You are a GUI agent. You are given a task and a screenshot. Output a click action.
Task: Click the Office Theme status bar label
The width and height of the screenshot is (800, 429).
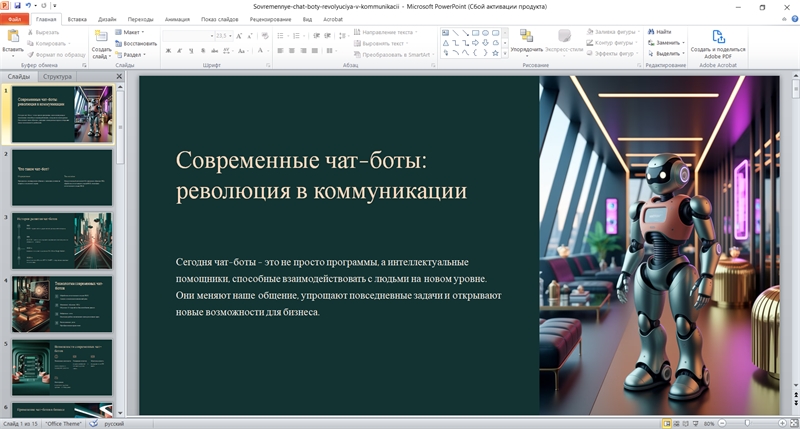[63, 424]
